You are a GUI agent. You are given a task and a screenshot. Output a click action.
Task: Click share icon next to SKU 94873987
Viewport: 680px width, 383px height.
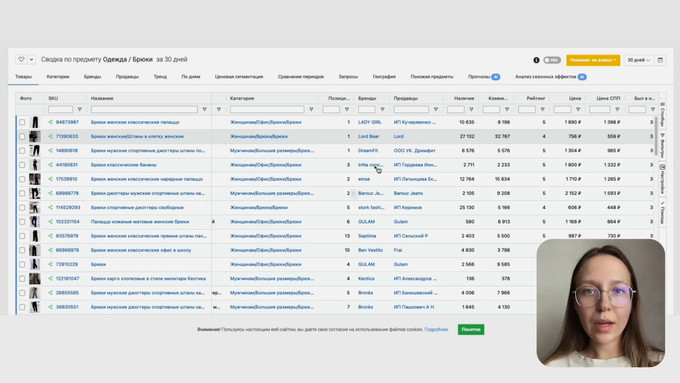pos(50,122)
